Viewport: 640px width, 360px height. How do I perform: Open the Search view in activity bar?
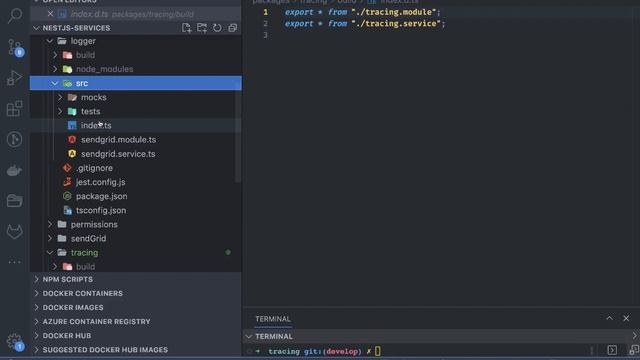pos(15,16)
